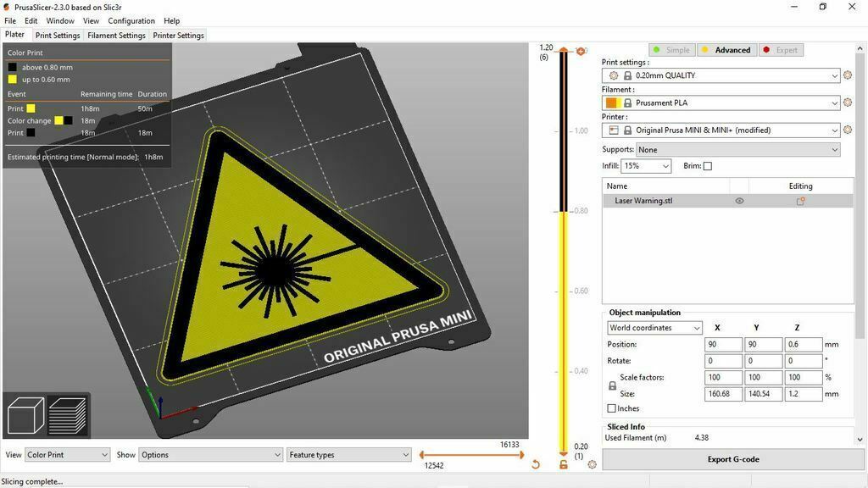Switch to the Print Settings tab

[x=58, y=35]
